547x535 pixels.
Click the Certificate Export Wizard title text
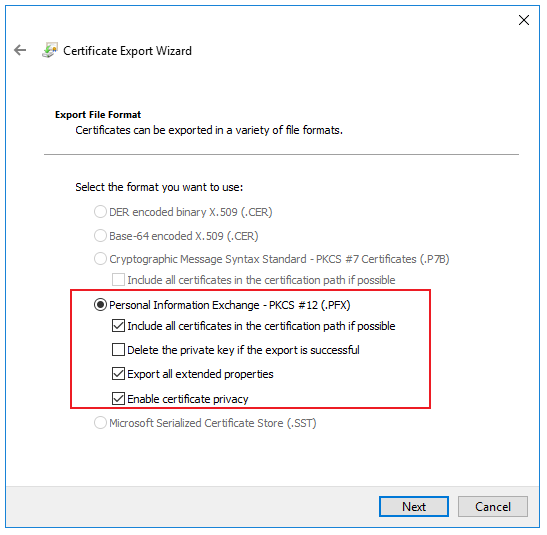(x=127, y=51)
